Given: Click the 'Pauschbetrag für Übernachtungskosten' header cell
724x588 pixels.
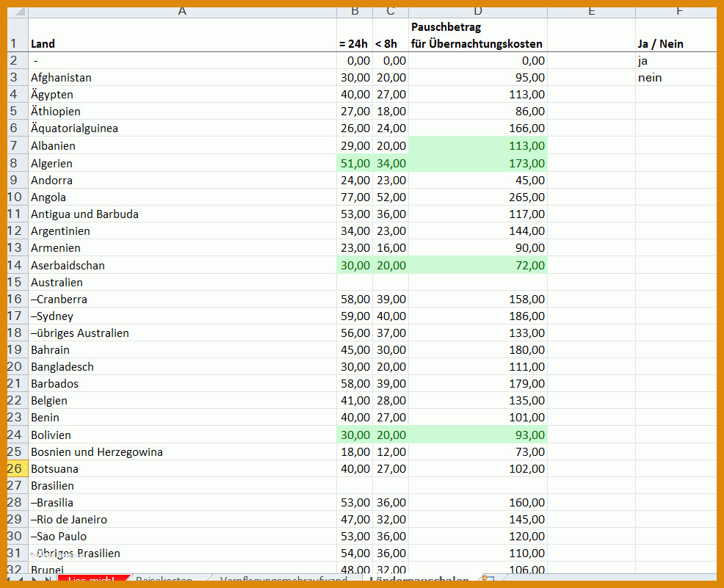Looking at the screenshot, I should 478,35.
